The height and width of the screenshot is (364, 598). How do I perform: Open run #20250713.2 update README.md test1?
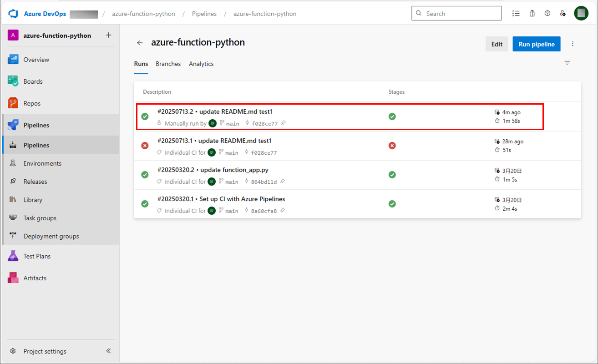tap(215, 111)
